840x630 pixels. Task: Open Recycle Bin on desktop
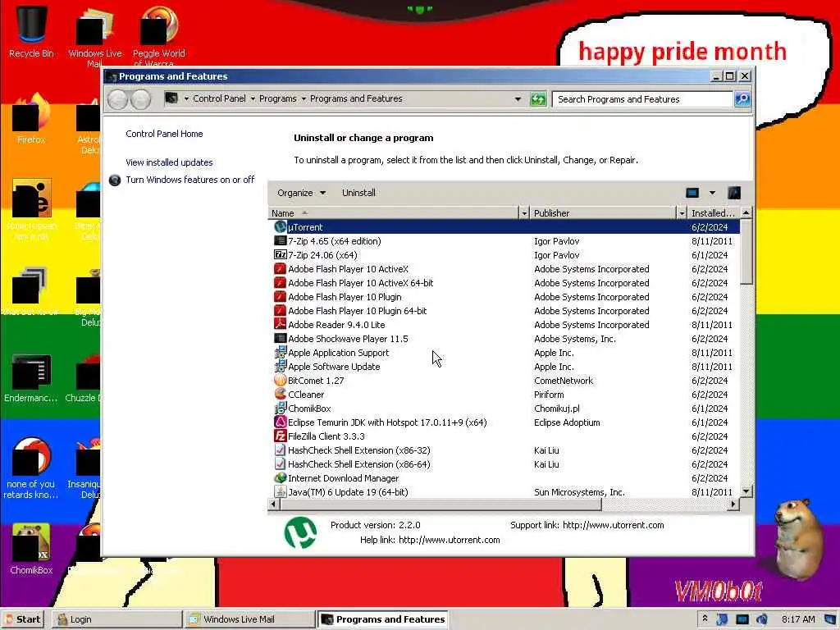tap(32, 31)
